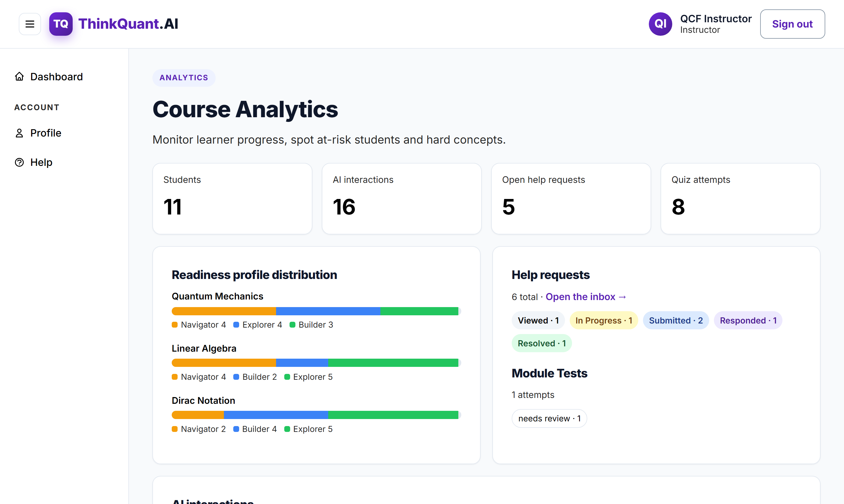The width and height of the screenshot is (844, 504).
Task: Click the Dashboard home icon
Action: 19,77
